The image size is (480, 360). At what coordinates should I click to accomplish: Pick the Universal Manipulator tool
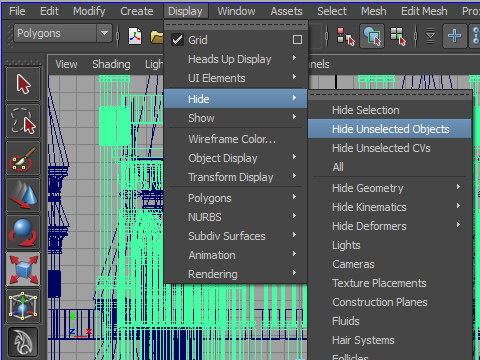[x=23, y=306]
